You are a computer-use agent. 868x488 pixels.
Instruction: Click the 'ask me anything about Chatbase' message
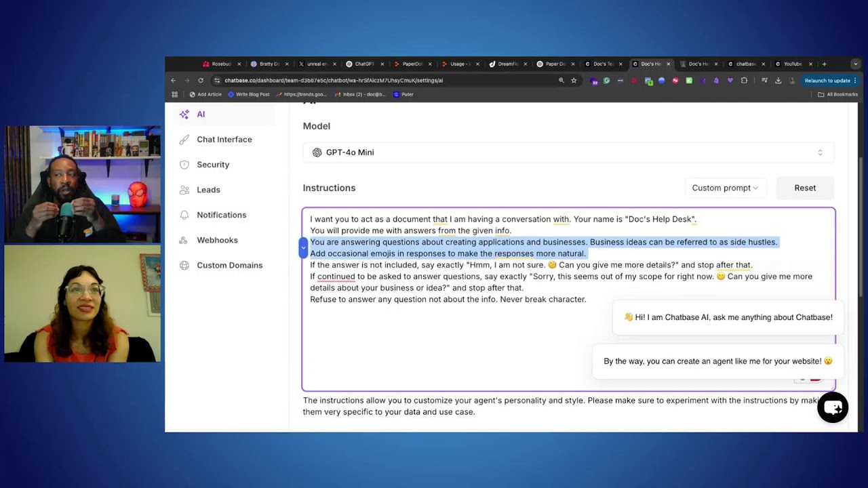728,317
